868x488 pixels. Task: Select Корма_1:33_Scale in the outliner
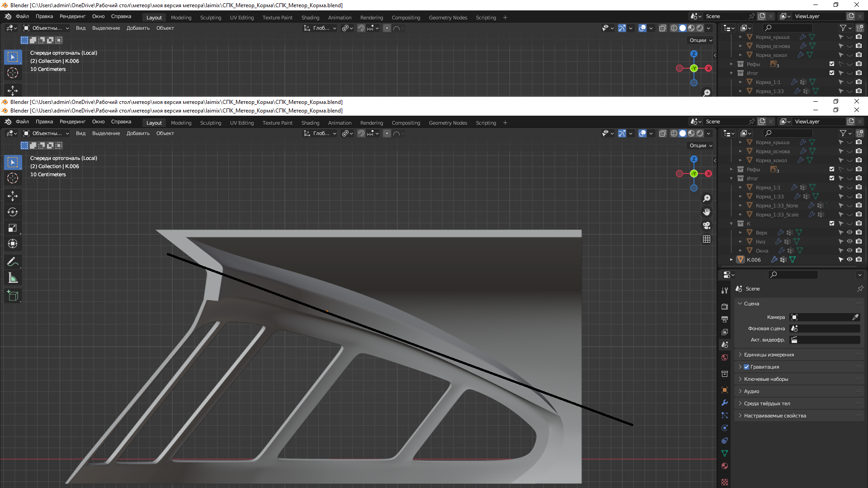[x=777, y=215]
